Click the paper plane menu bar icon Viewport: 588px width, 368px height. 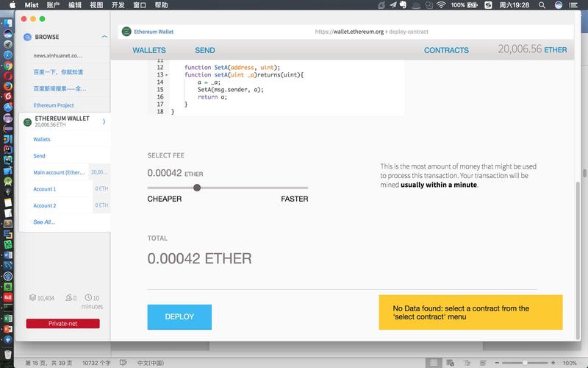click(392, 5)
